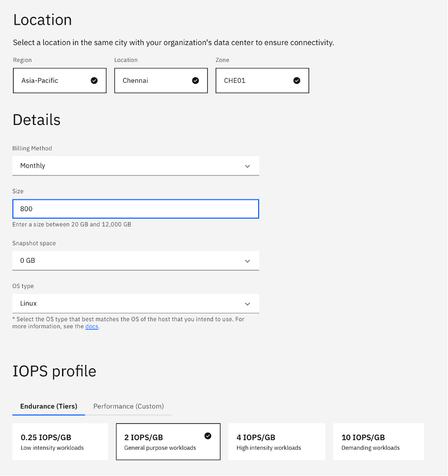This screenshot has width=448, height=476.
Task: Open the docs link
Action: tap(92, 327)
